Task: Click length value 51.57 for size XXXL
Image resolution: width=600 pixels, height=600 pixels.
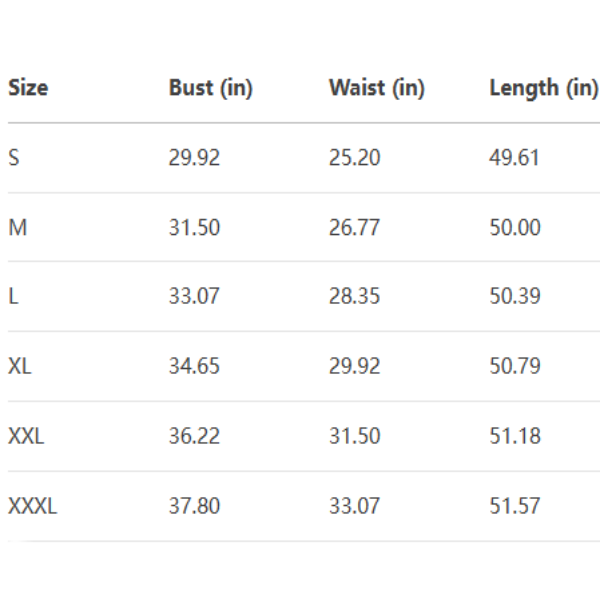Action: 515,506
